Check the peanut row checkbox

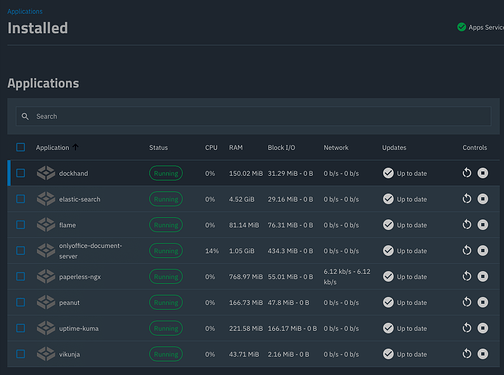(21, 302)
